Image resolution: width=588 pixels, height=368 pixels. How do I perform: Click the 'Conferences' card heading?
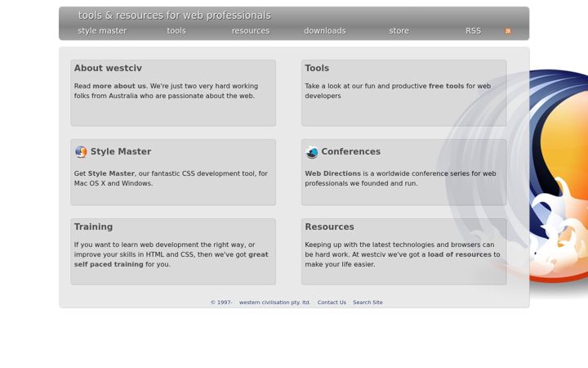[x=351, y=151]
